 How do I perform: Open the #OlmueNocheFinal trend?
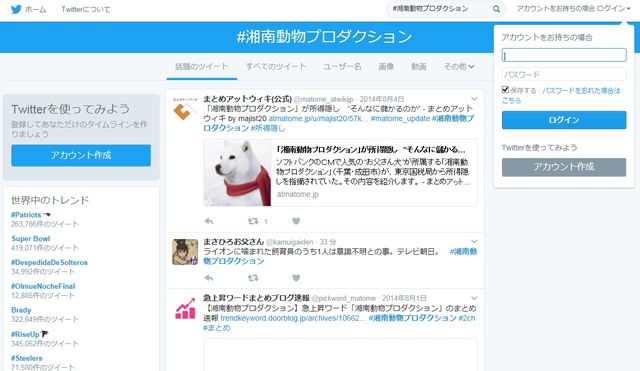pos(43,286)
